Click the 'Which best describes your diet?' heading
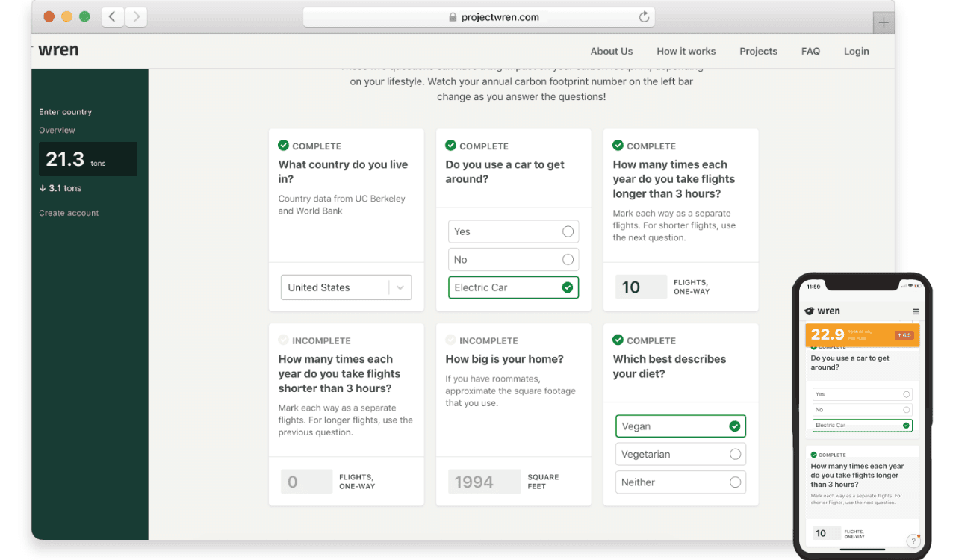 coord(669,366)
